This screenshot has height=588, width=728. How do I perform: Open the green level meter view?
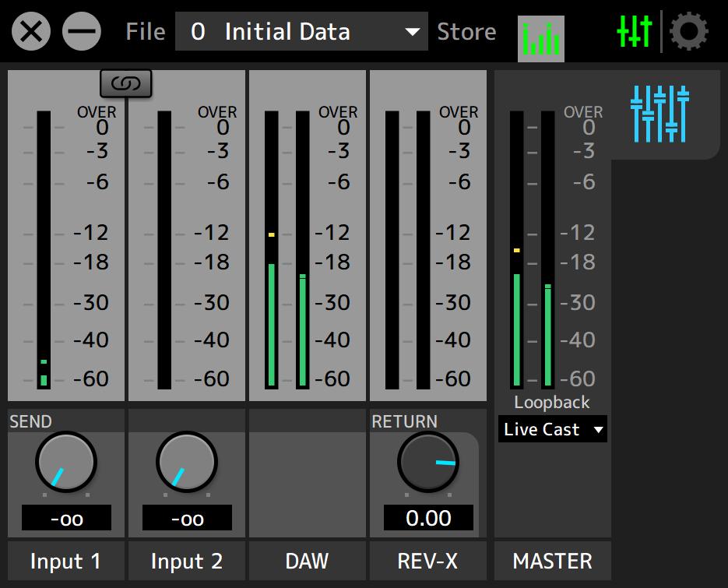point(540,37)
